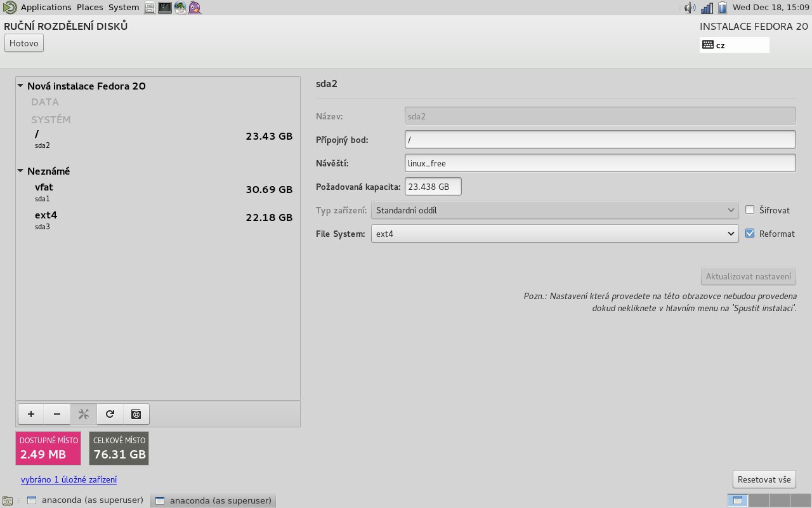Open the vybráno 1 úložné zařízení link

(x=69, y=480)
